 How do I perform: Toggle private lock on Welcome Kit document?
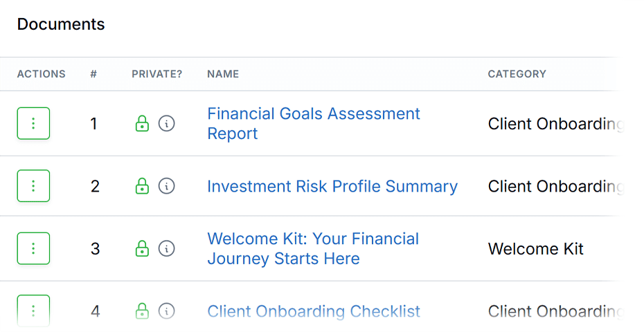pos(142,248)
